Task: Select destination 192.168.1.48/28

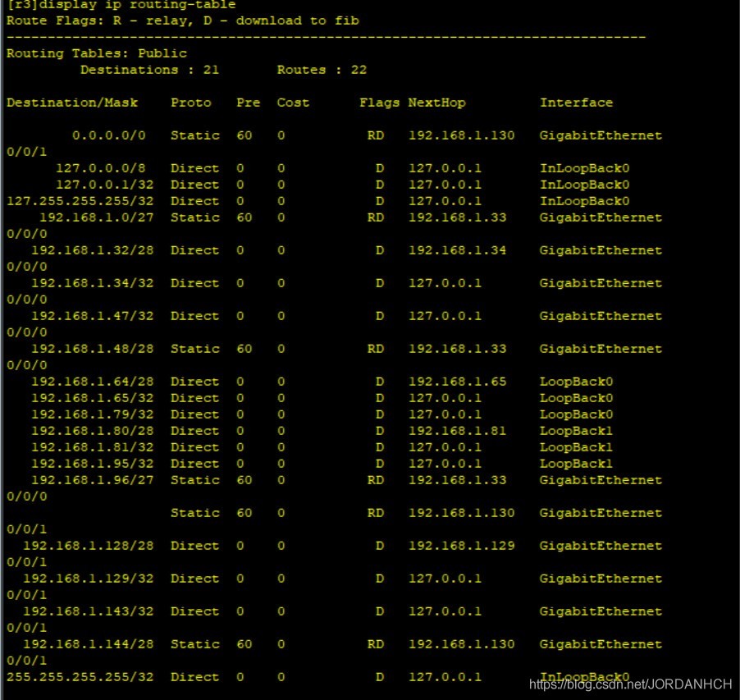Action: point(93,349)
